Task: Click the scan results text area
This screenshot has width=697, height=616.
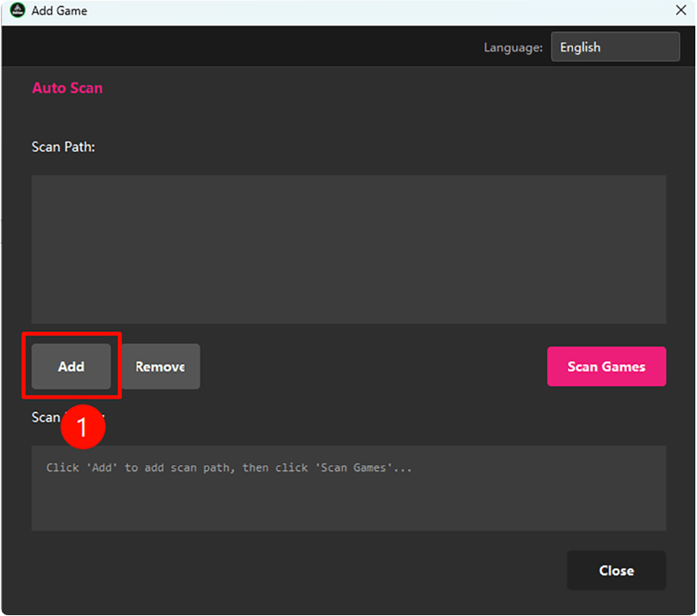Action: (x=348, y=489)
